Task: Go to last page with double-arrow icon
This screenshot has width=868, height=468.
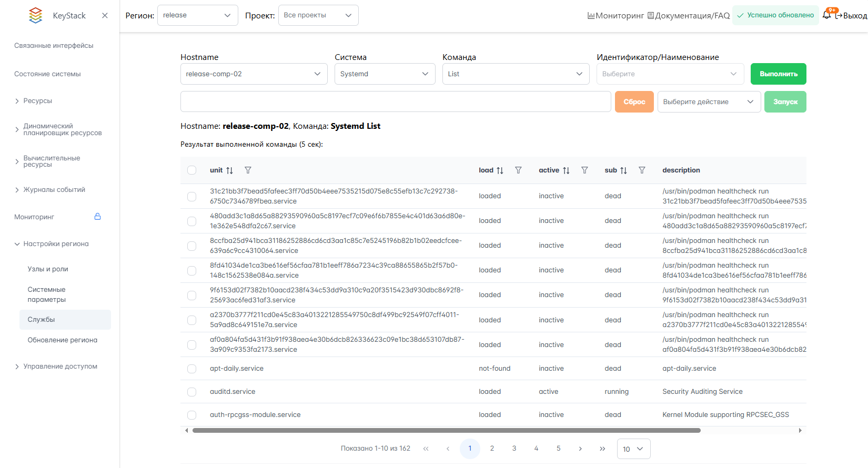Action: click(x=602, y=449)
